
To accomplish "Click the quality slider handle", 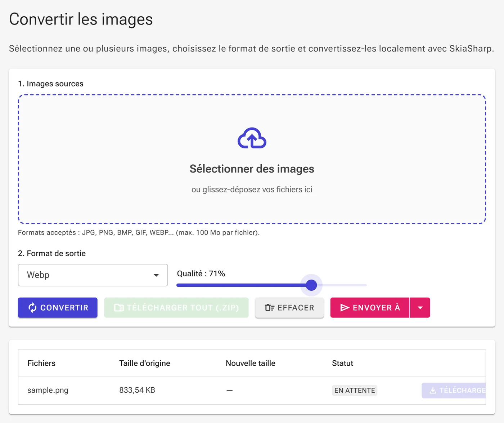I will pos(311,285).
